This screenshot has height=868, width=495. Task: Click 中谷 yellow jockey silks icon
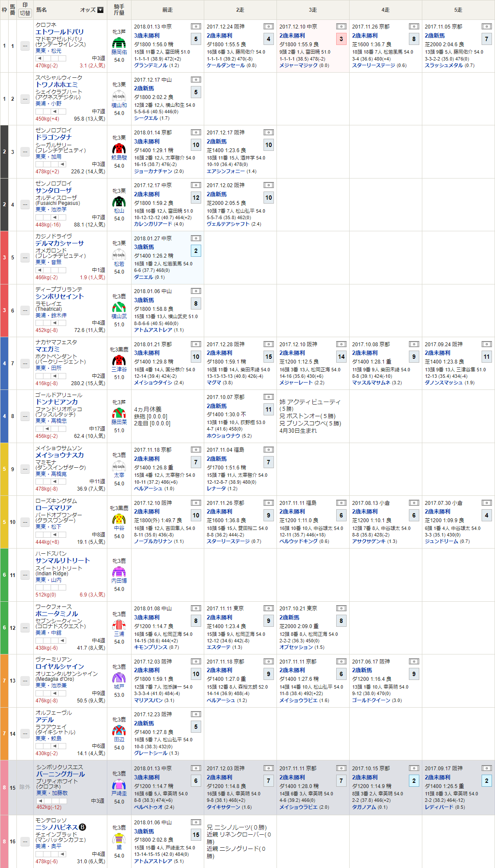pos(119,519)
